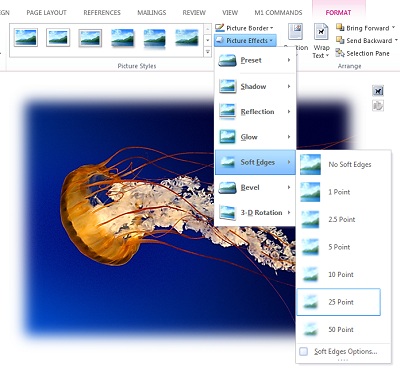This screenshot has width=400, height=371.
Task: Open the Picture Border dropdown
Action: pyautogui.click(x=245, y=28)
